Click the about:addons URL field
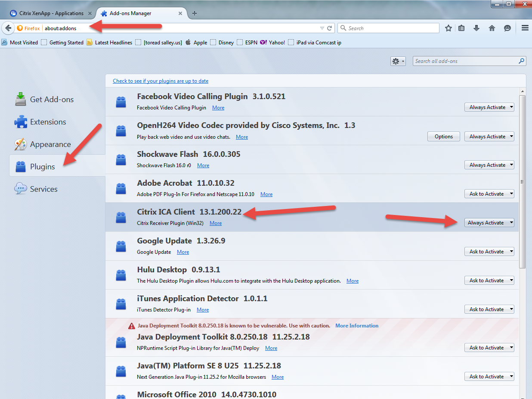 point(181,28)
